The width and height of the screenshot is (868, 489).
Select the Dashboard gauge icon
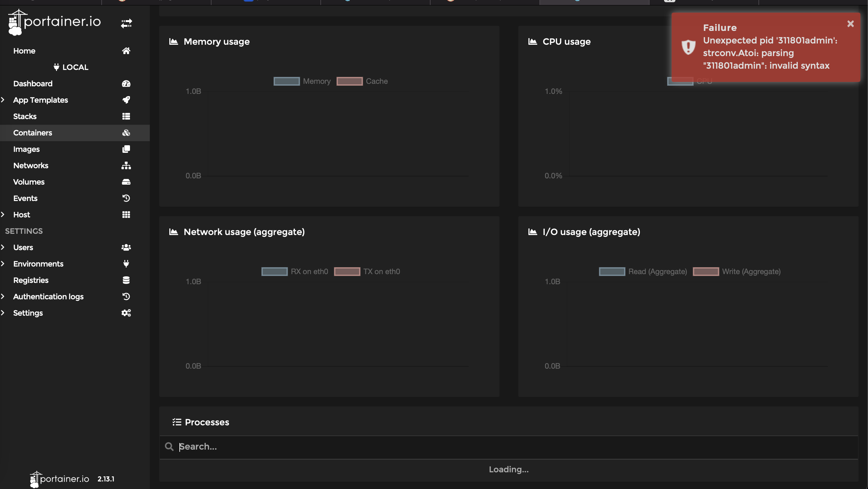click(x=126, y=83)
